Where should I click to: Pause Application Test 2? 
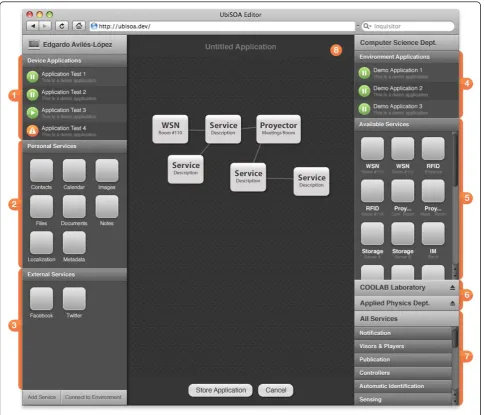(32, 95)
